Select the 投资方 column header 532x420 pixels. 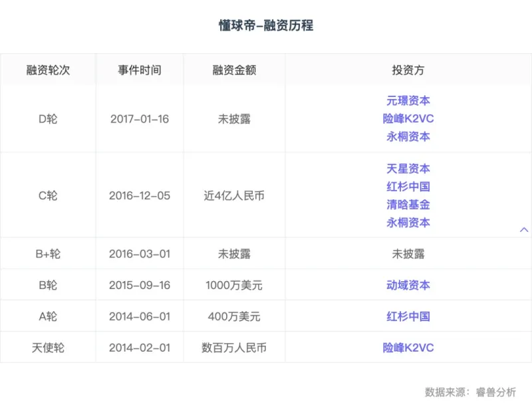point(408,70)
